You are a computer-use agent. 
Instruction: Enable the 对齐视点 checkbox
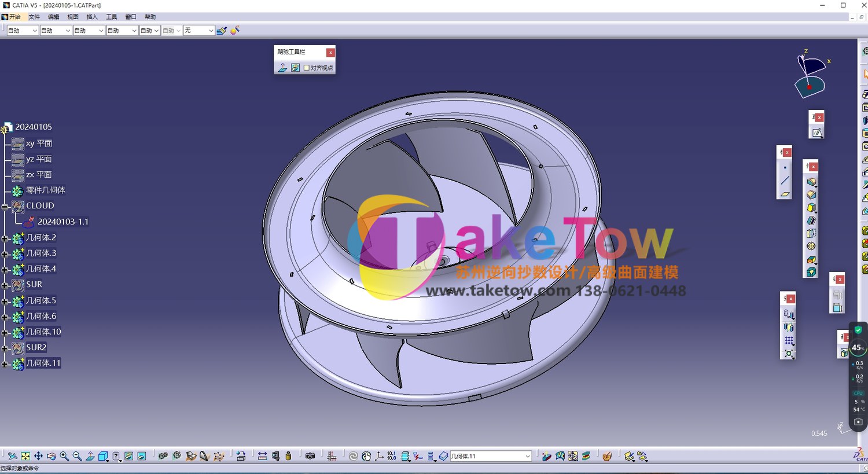click(x=307, y=68)
